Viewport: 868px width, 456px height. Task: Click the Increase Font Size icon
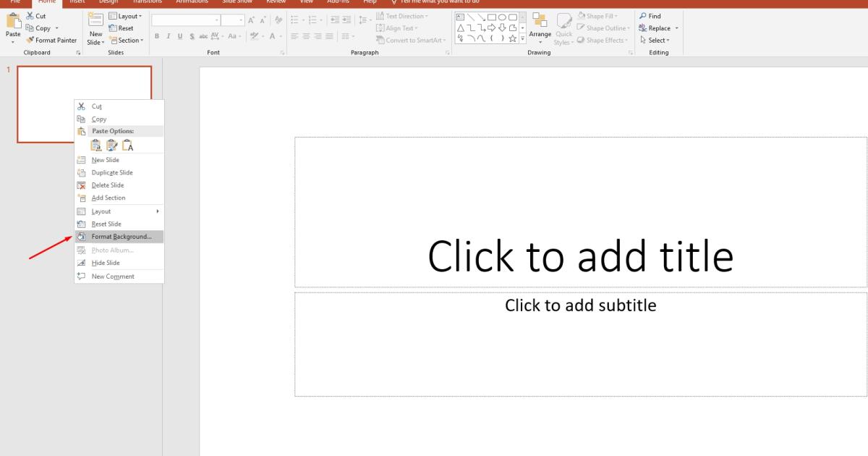tap(252, 20)
